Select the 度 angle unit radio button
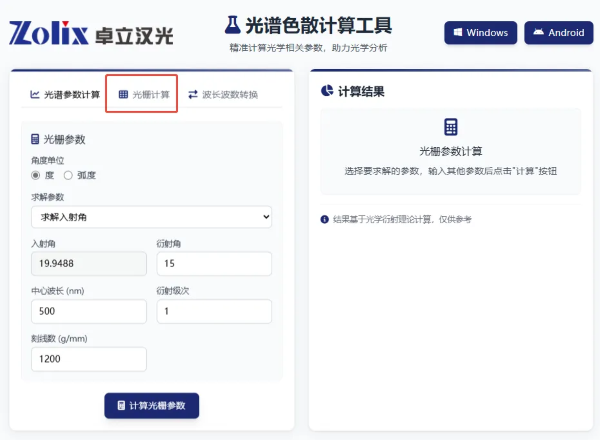 point(36,175)
